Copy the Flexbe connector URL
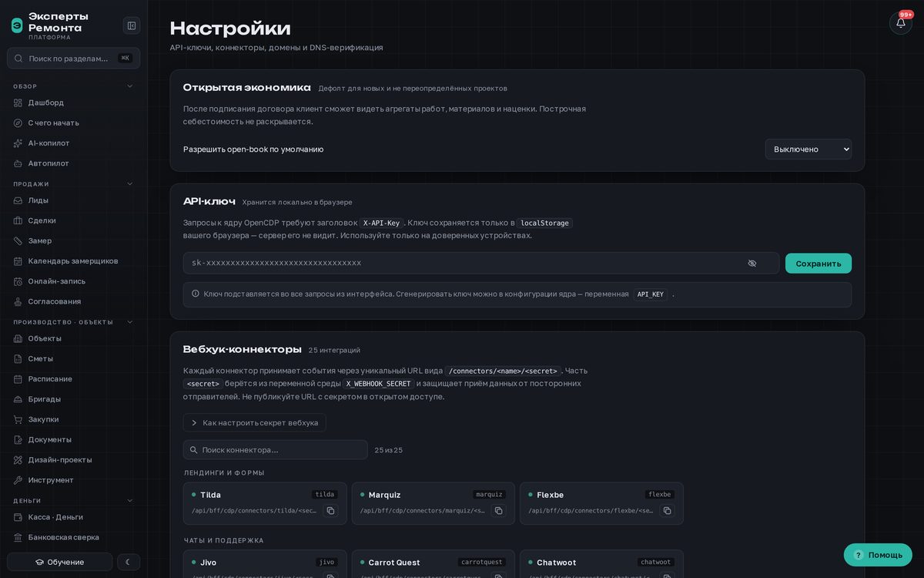Image resolution: width=924 pixels, height=578 pixels. (667, 510)
